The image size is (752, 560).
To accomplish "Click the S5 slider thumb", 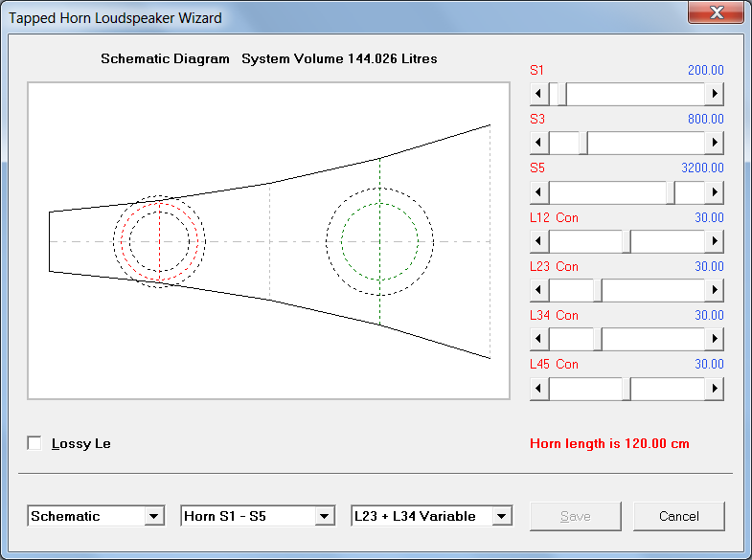I will pyautogui.click(x=671, y=192).
